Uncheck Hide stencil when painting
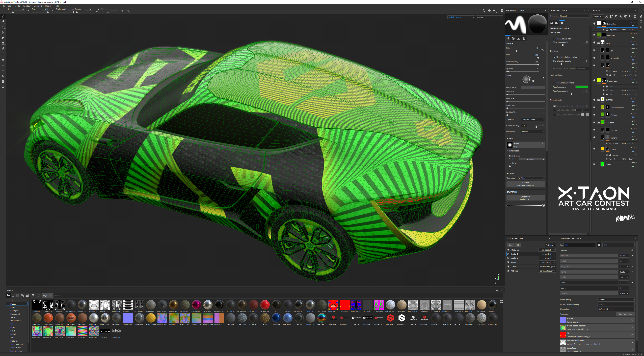This screenshot has height=356, width=644. [554, 57]
